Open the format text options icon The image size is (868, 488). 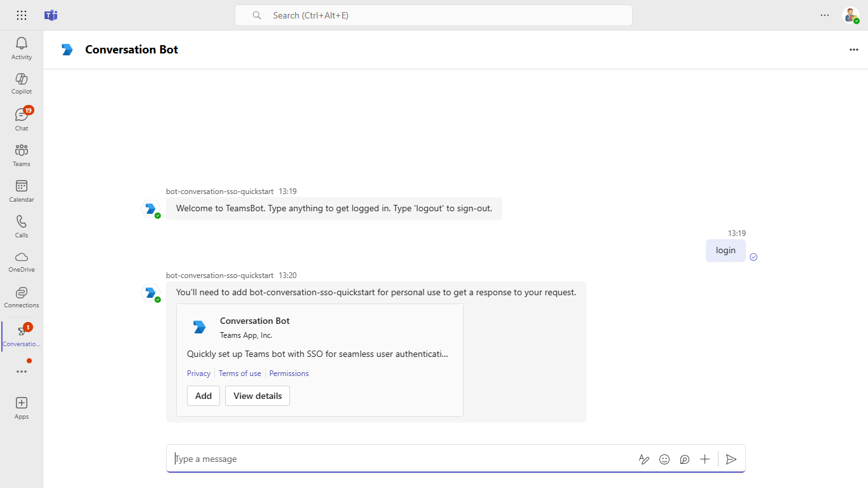click(644, 459)
